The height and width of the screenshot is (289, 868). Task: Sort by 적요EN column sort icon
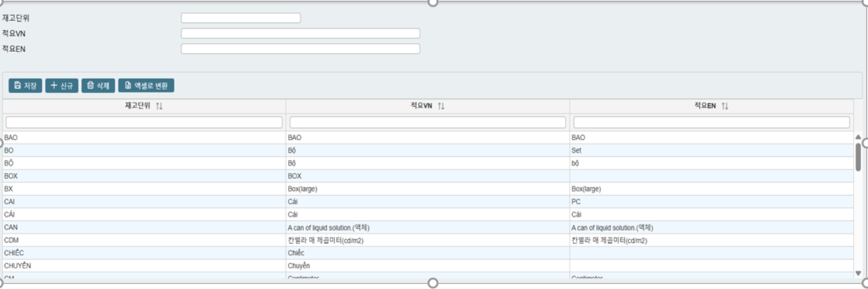tap(725, 106)
